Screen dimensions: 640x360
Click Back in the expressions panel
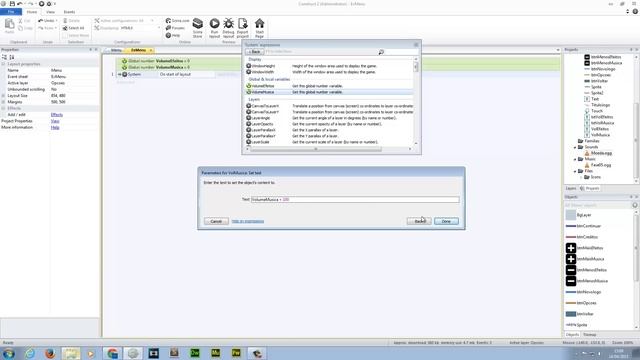[x=255, y=52]
